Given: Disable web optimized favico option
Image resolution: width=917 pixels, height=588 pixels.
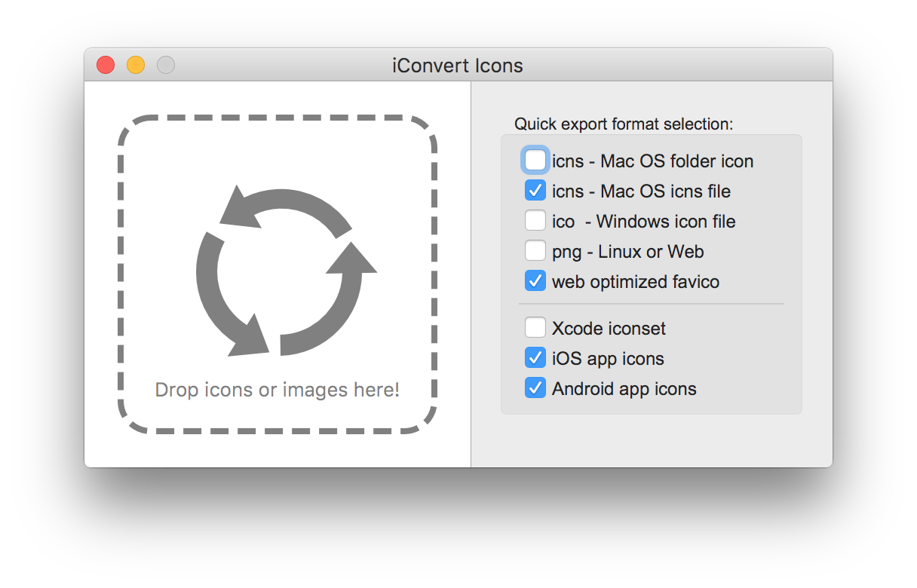Looking at the screenshot, I should coord(535,281).
